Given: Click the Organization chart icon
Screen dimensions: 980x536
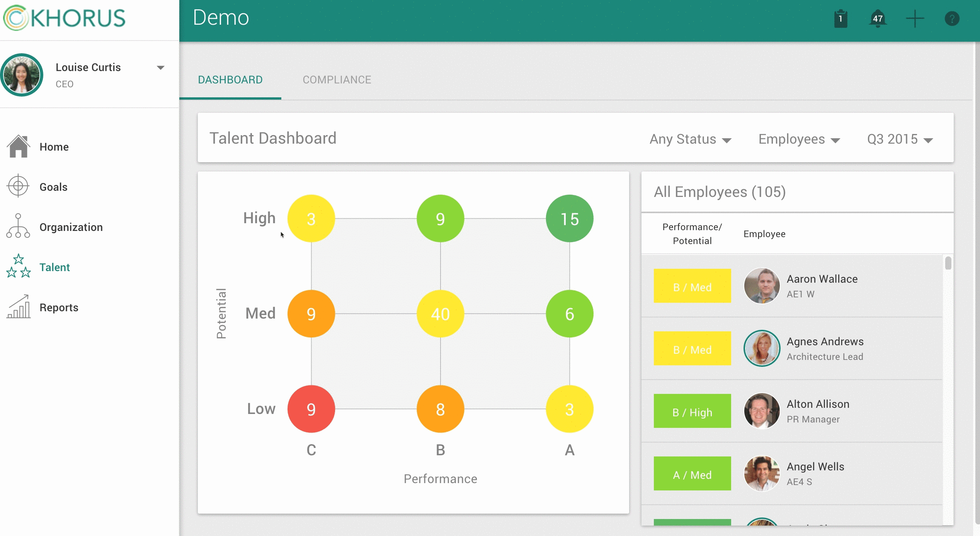Looking at the screenshot, I should tap(18, 226).
